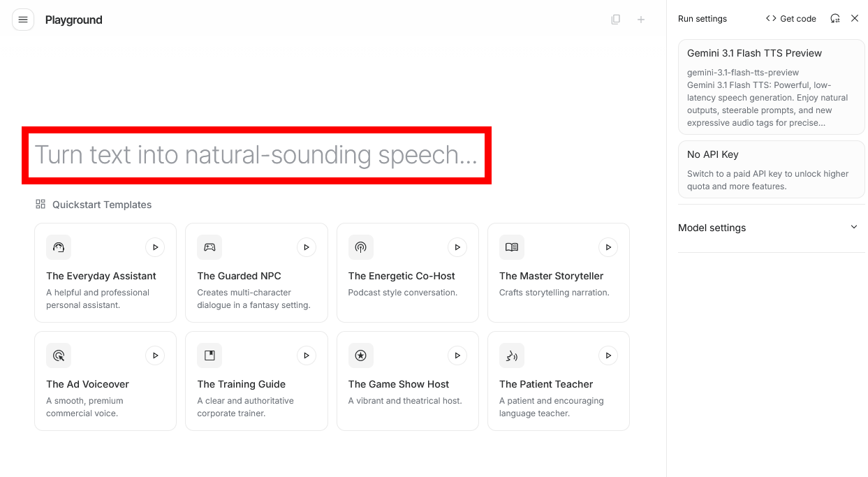Click The Training Guide card icon
The image size is (868, 477).
209,355
